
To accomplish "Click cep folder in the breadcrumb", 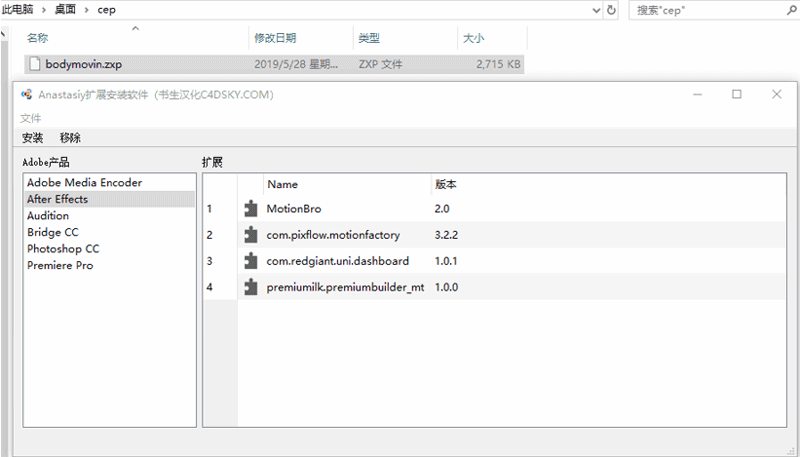I will 106,10.
